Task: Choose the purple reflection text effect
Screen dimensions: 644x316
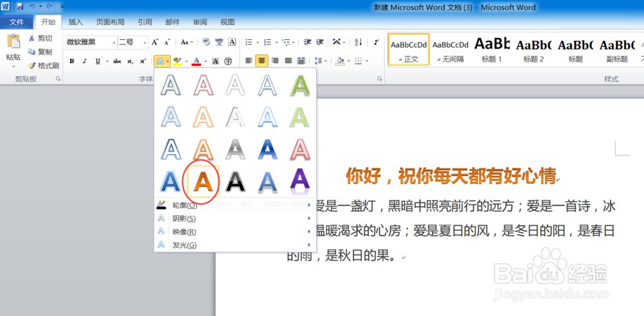Action: [300, 181]
